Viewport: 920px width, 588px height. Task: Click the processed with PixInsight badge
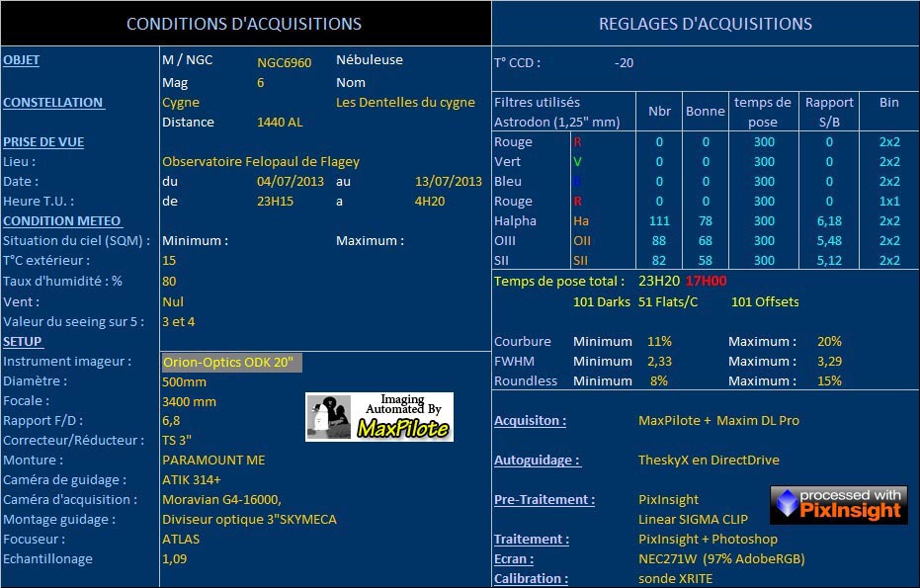pyautogui.click(x=838, y=504)
